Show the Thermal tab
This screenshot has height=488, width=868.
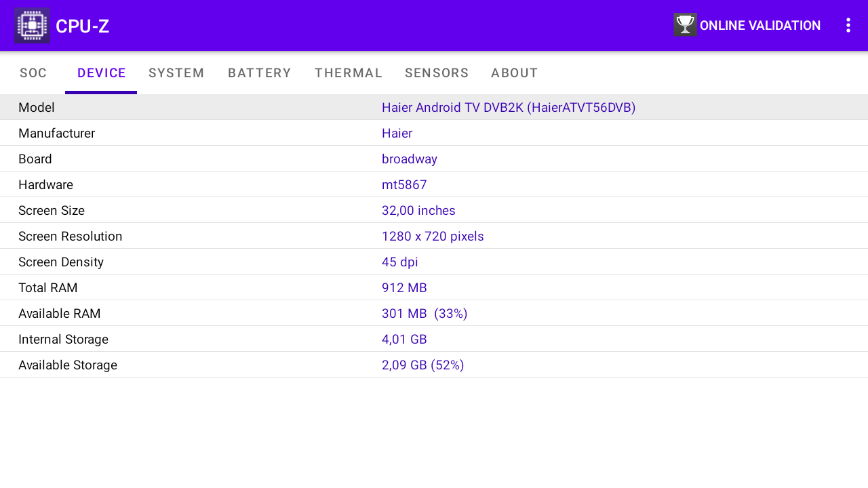[349, 73]
